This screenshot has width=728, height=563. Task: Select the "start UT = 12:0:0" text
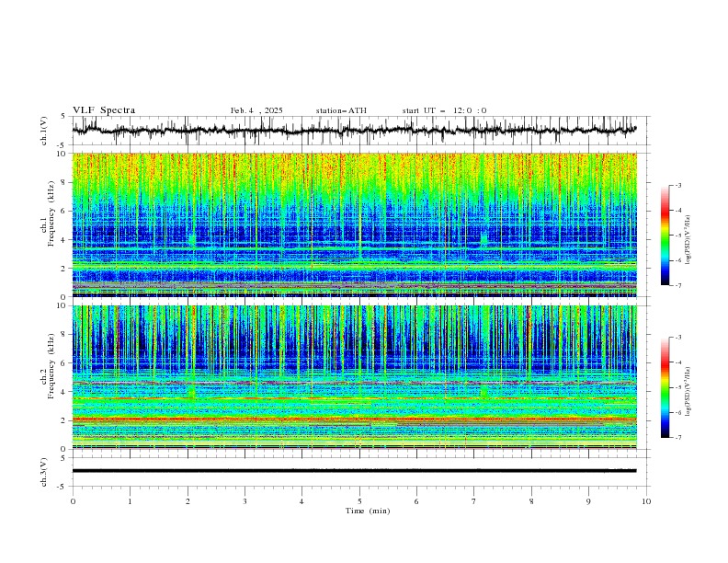coord(444,110)
